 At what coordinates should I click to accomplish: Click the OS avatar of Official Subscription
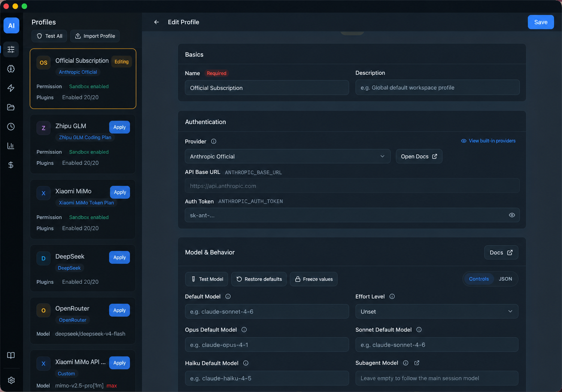(43, 63)
